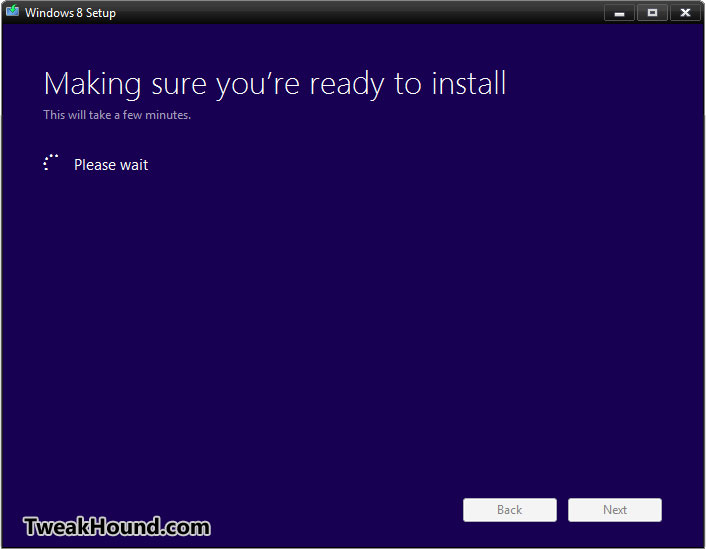Click the Next button
Viewport: 706px width, 549px height.
click(x=615, y=510)
